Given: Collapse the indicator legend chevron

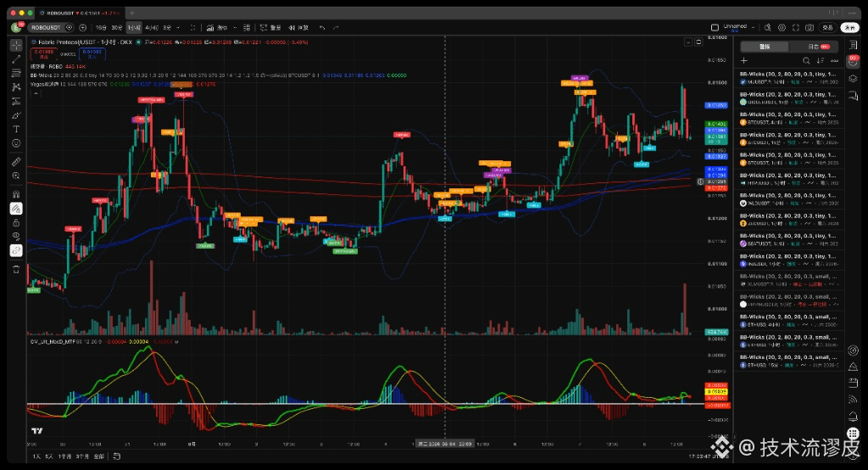Looking at the screenshot, I should (x=36, y=93).
